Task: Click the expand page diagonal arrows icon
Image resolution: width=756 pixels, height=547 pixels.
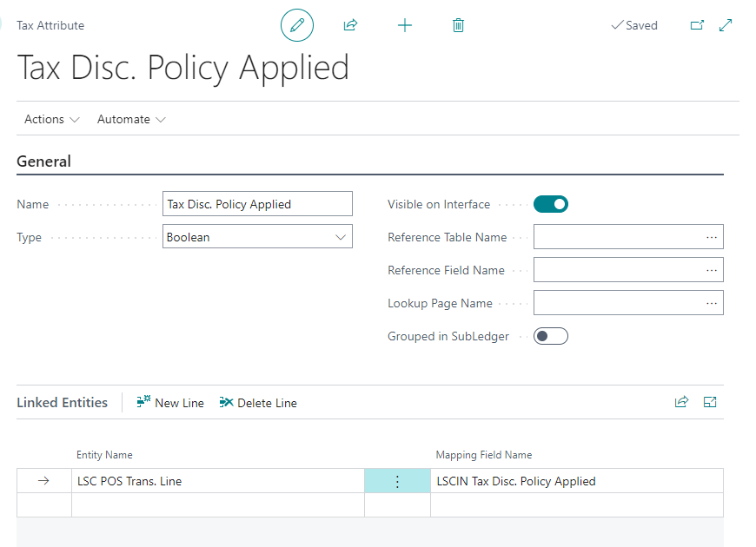Action: pyautogui.click(x=726, y=25)
